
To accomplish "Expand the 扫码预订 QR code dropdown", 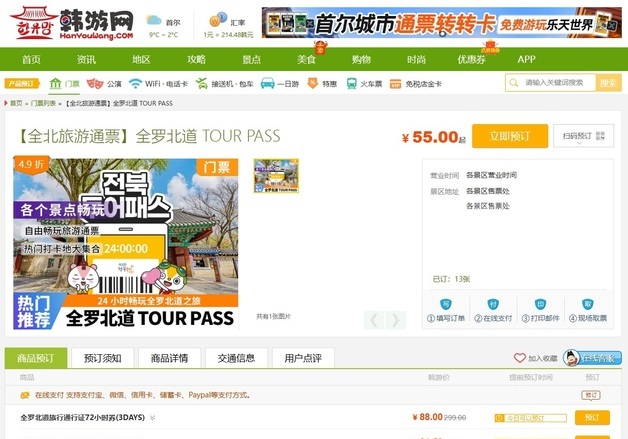I will [583, 136].
